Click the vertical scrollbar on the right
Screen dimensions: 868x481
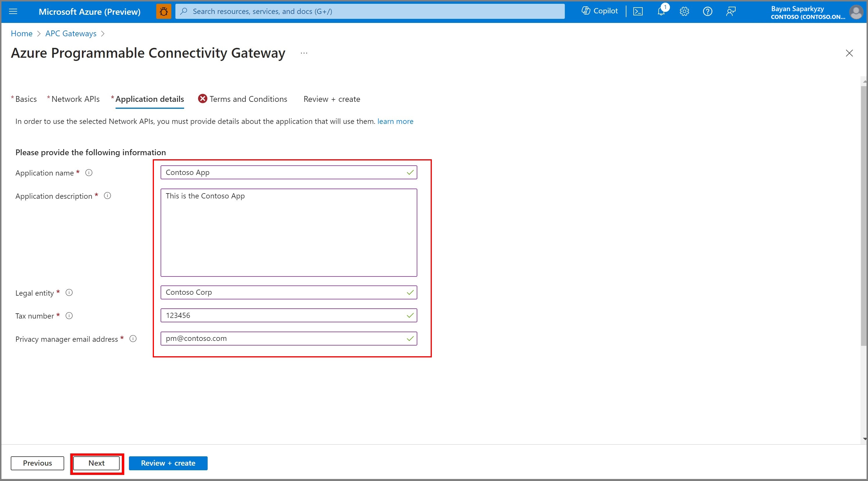click(864, 216)
